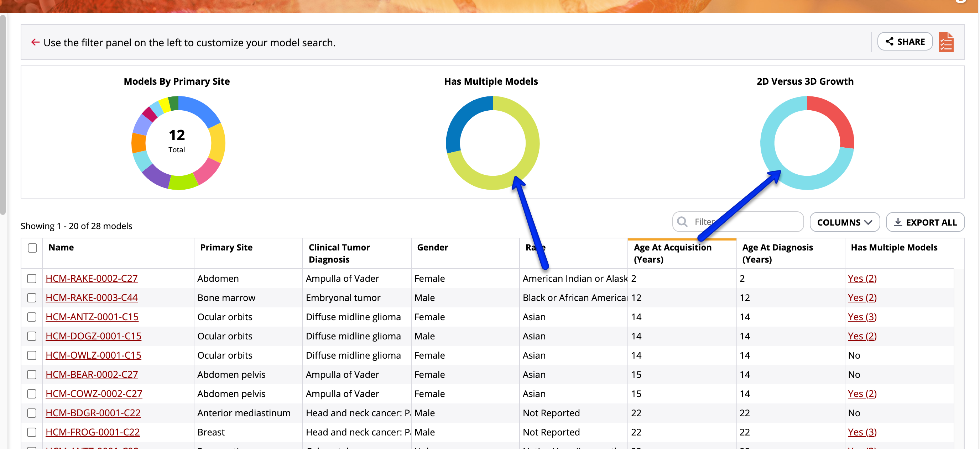Click the red back arrow beside filter instruction
This screenshot has width=980, height=449.
(35, 42)
